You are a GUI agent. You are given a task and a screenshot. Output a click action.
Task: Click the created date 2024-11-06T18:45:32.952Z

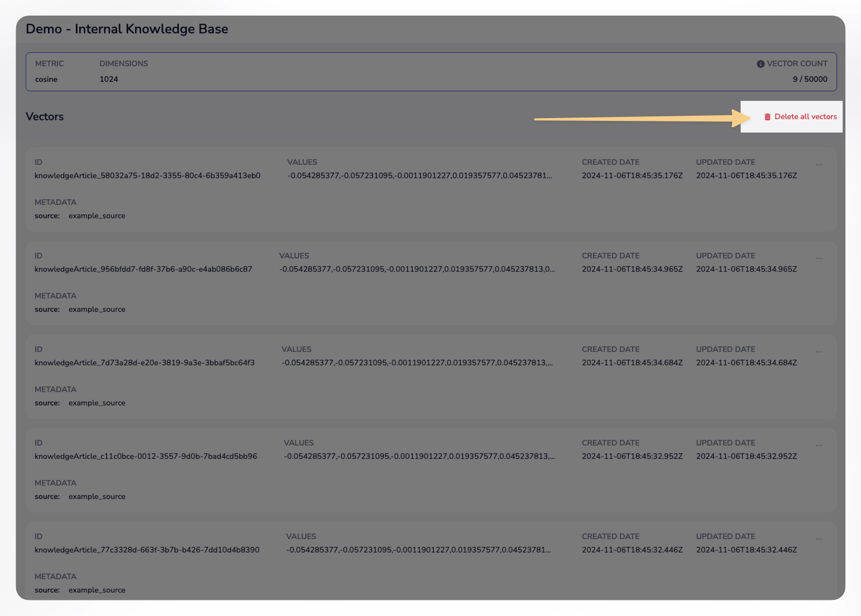click(x=632, y=457)
